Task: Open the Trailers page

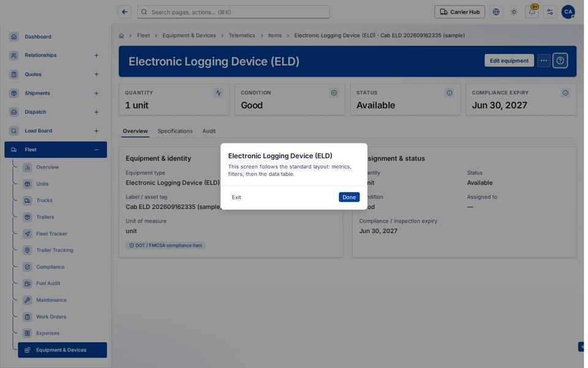Action: (x=62, y=217)
